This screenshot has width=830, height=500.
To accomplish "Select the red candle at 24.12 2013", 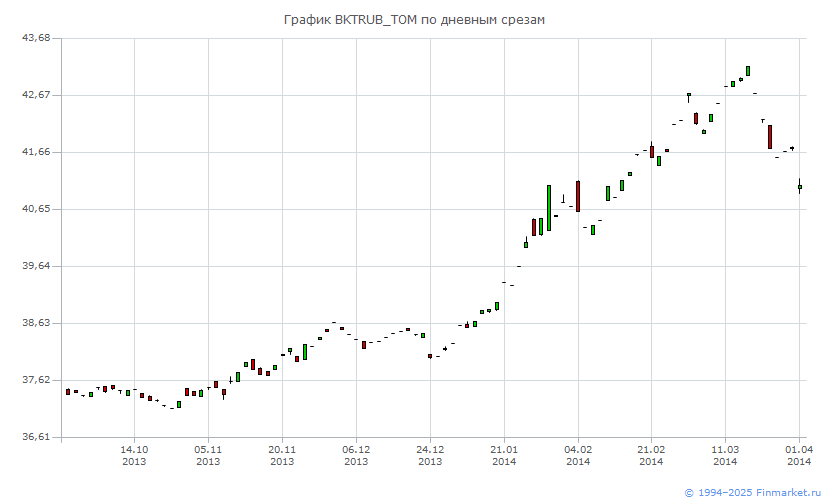I will point(430,356).
